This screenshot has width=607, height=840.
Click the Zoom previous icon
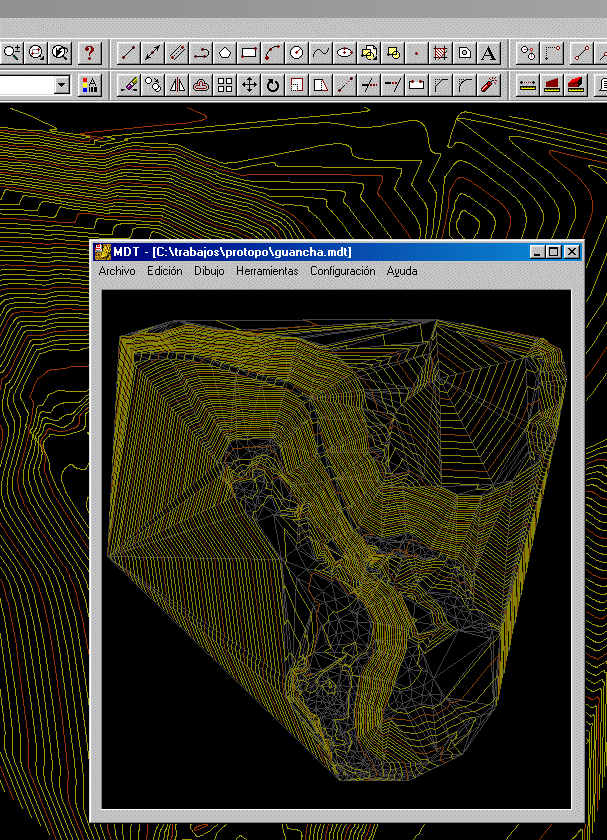60,53
